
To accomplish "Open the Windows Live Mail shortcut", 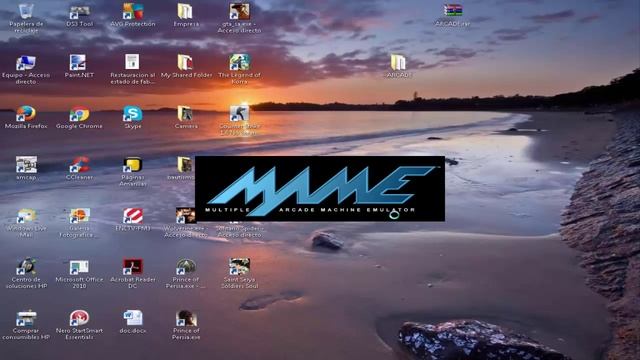I will click(26, 216).
